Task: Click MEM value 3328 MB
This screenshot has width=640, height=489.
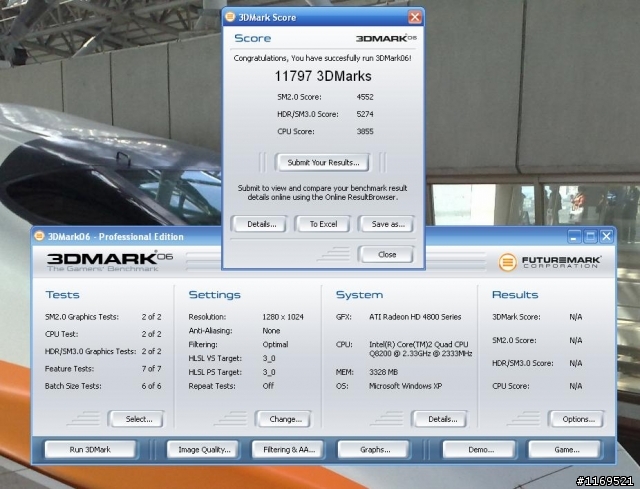Action: coord(383,372)
